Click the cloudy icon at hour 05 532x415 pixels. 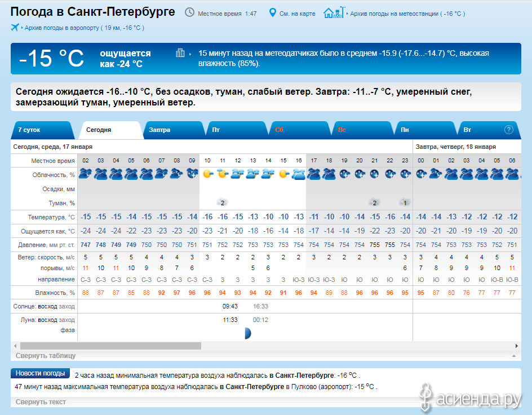[131, 174]
